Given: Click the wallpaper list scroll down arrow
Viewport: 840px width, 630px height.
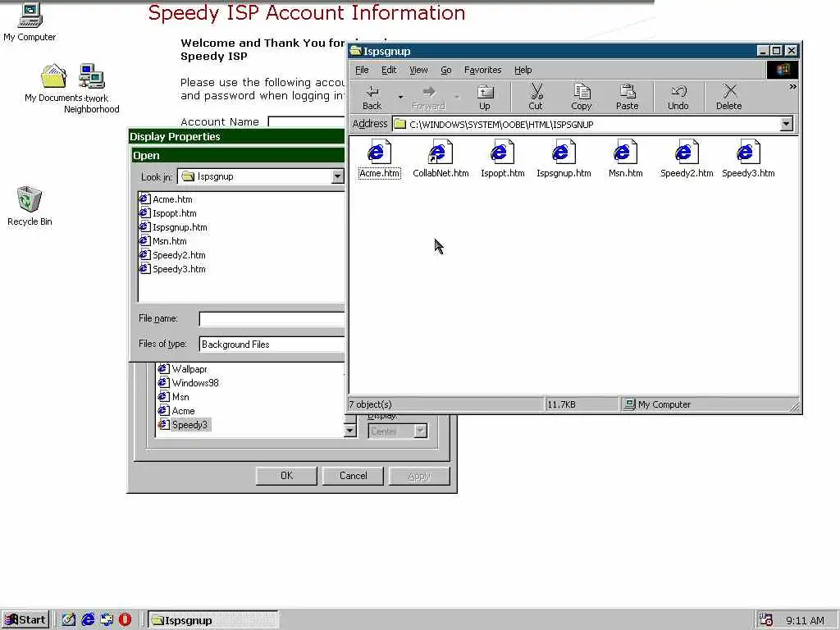Looking at the screenshot, I should coord(349,431).
